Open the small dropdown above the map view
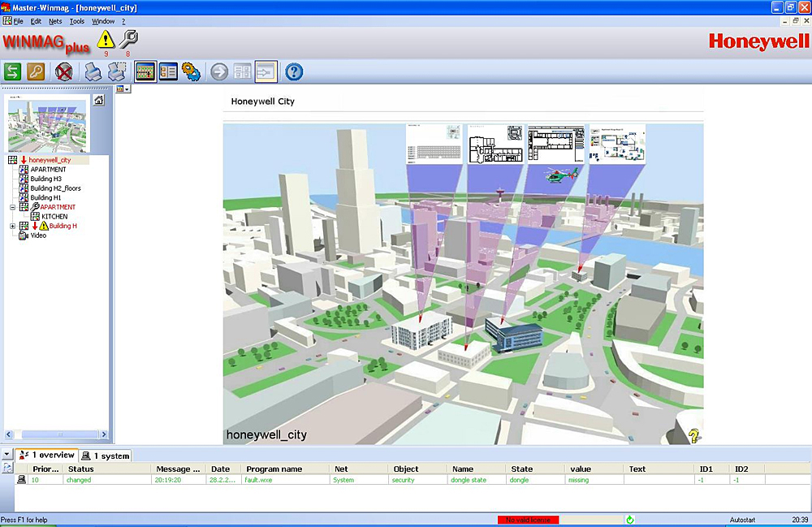812x527 pixels. coord(123,89)
